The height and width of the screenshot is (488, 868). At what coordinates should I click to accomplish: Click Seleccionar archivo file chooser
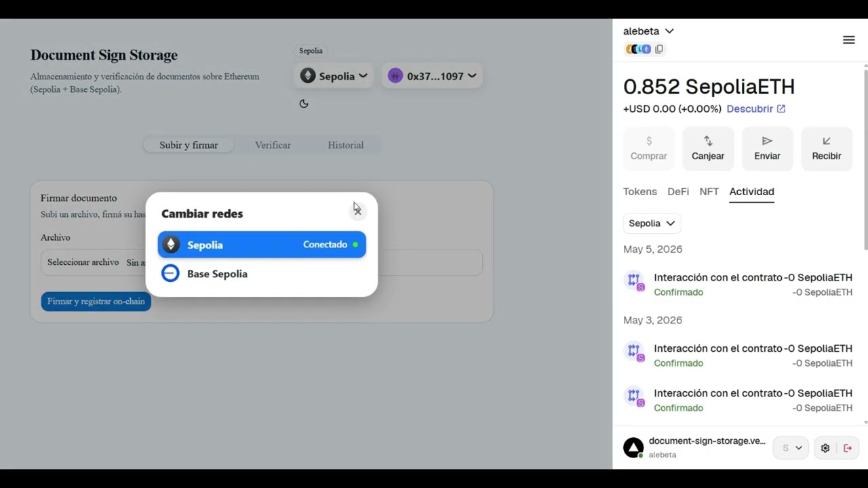pos(83,262)
